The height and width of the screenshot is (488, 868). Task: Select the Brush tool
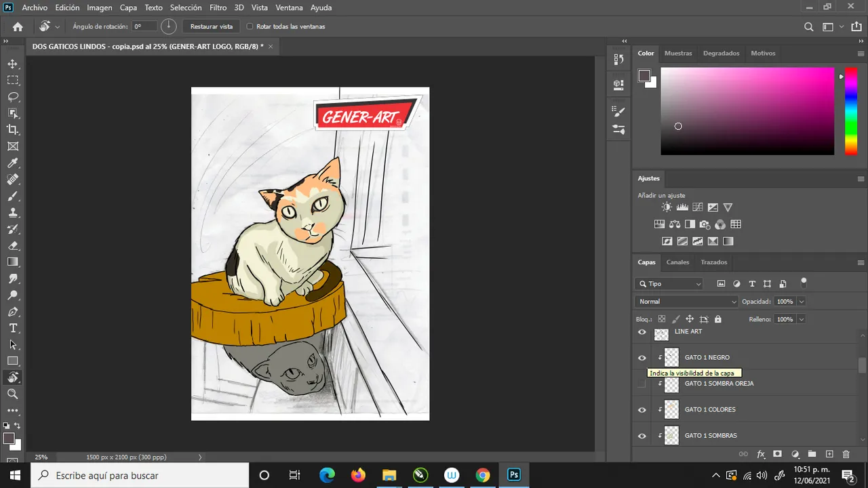[12, 196]
